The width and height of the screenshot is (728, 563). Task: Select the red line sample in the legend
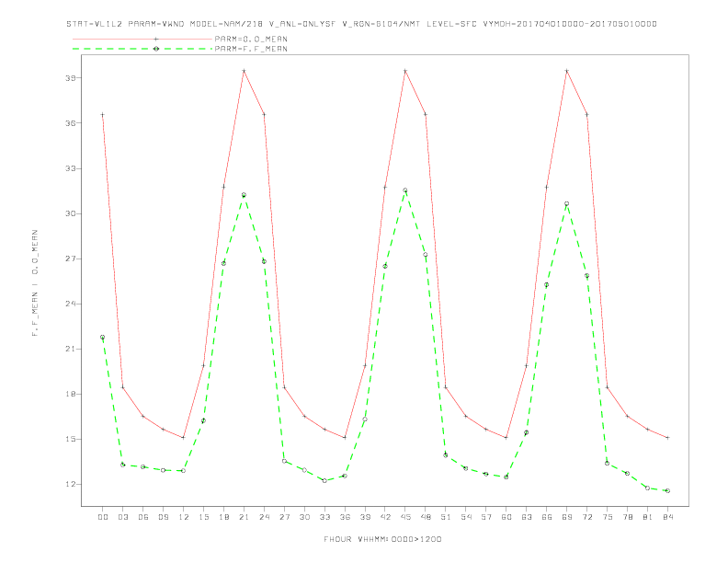142,39
